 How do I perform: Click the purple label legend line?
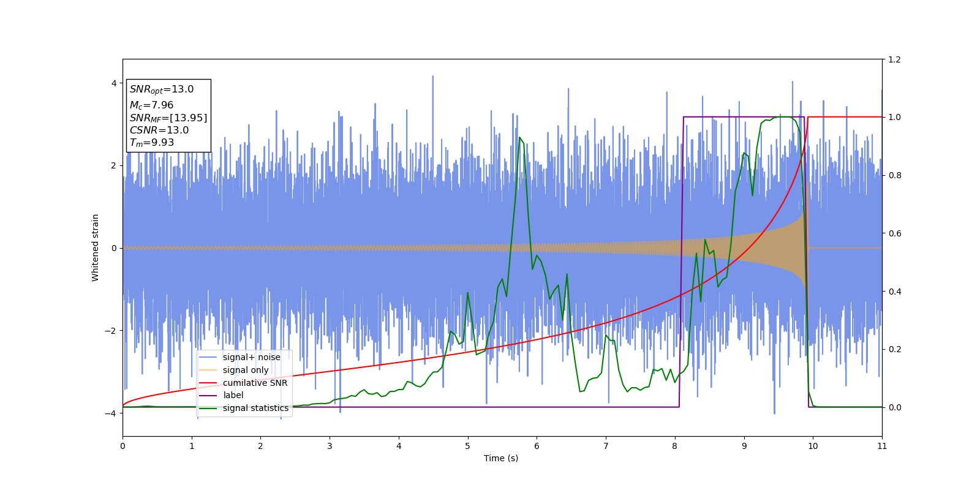208,396
